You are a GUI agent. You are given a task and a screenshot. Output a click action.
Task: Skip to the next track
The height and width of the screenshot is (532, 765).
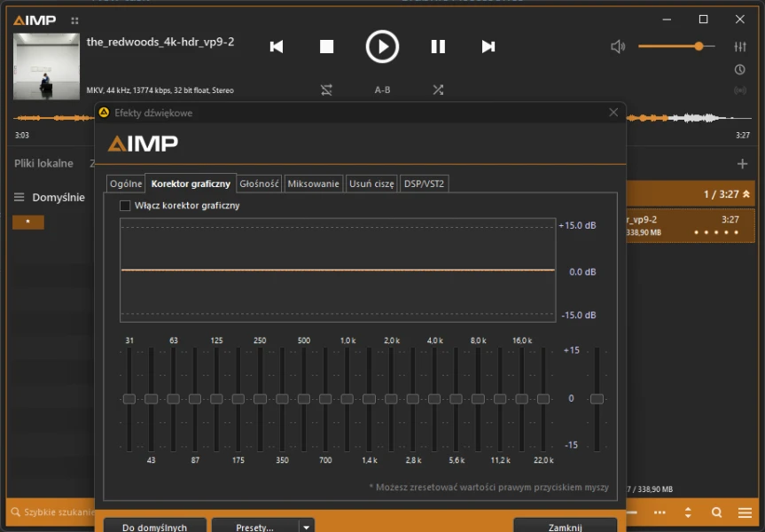point(488,47)
